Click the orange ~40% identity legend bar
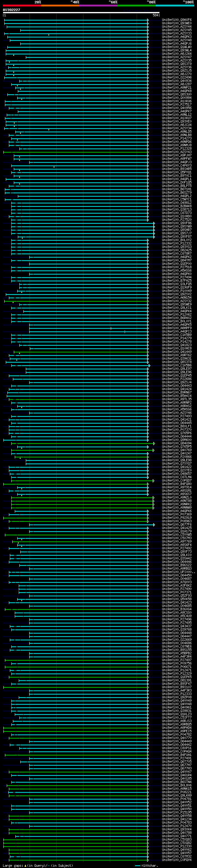The image size is (197, 868). [x=60, y=6]
